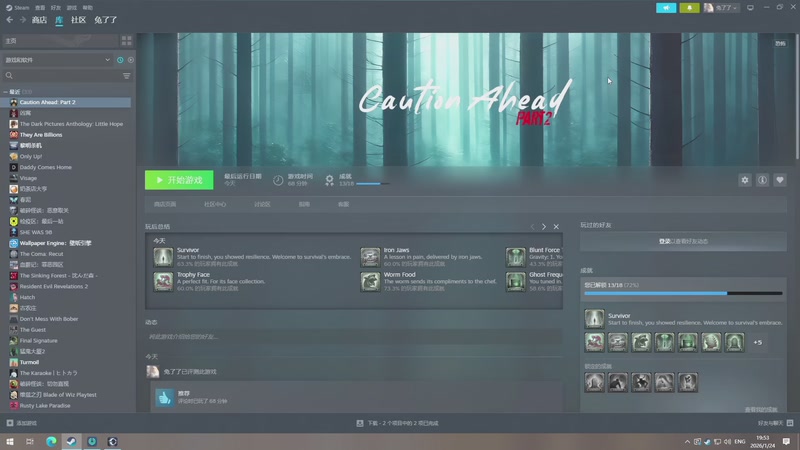Click the 主页 home button in the sidebar

tap(60, 40)
